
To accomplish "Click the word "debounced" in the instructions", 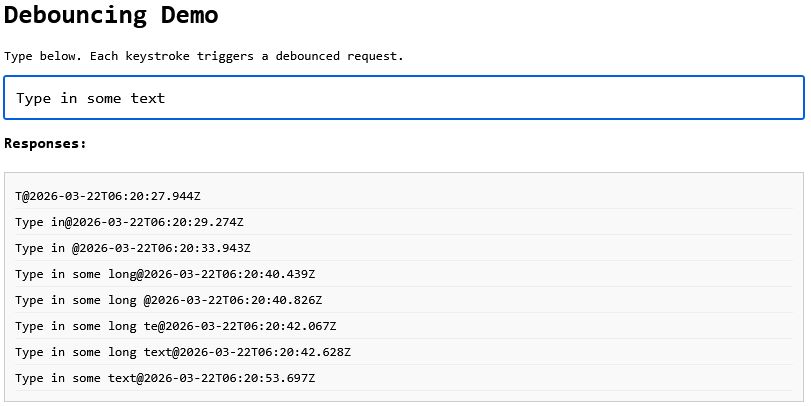I will pyautogui.click(x=310, y=56).
